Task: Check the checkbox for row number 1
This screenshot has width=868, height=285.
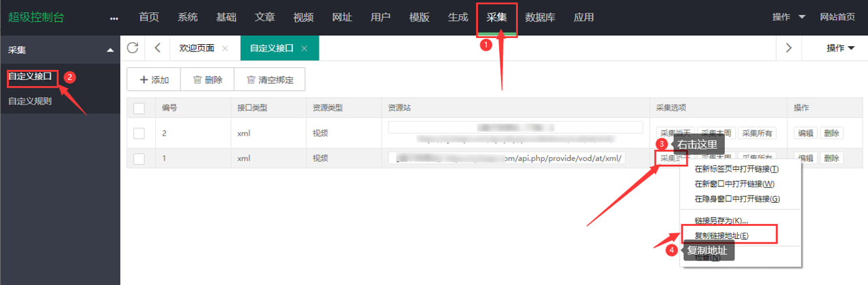Action: click(139, 158)
